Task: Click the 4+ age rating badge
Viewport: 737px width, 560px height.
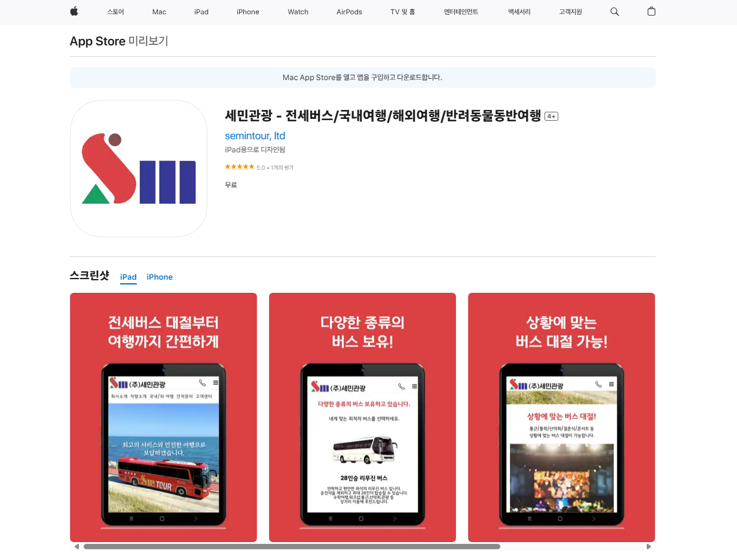Action: click(551, 116)
